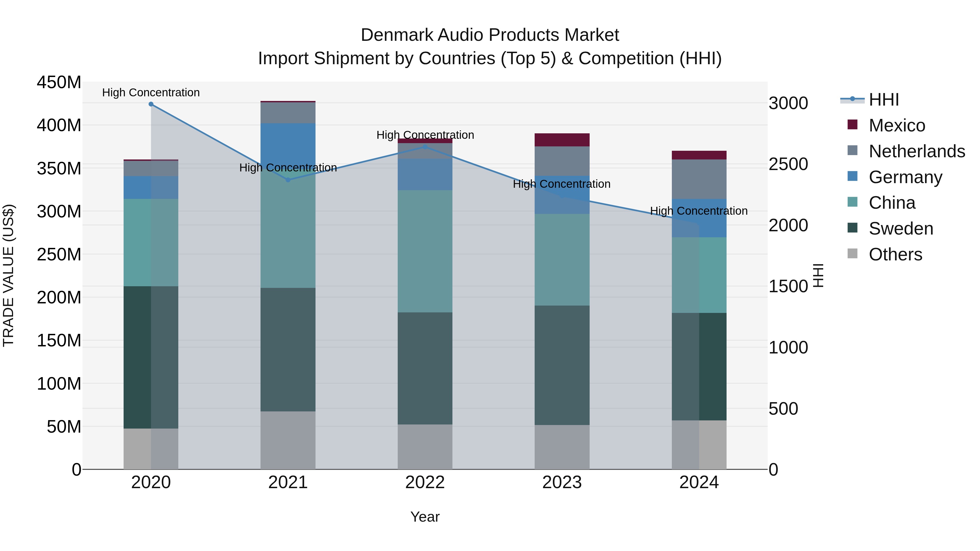Click the Sweden segment of the 2021 bar
Image resolution: width=980 pixels, height=551 pixels.
click(288, 349)
